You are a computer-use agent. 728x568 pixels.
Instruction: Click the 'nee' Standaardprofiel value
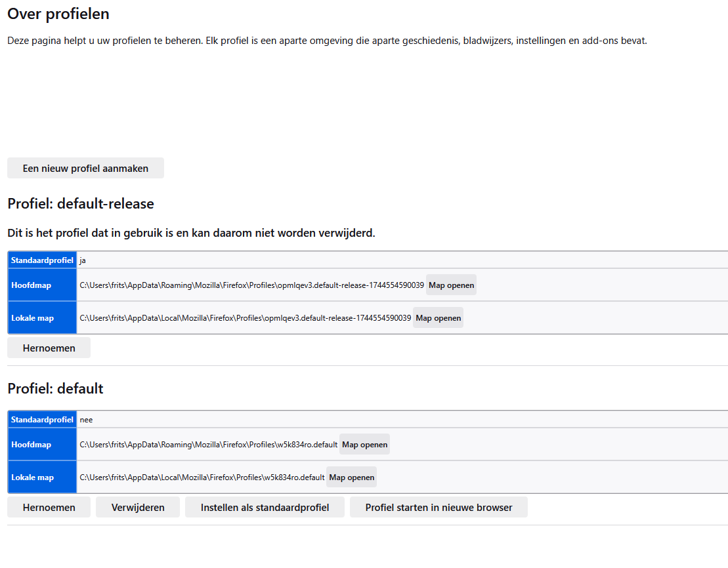(x=86, y=420)
